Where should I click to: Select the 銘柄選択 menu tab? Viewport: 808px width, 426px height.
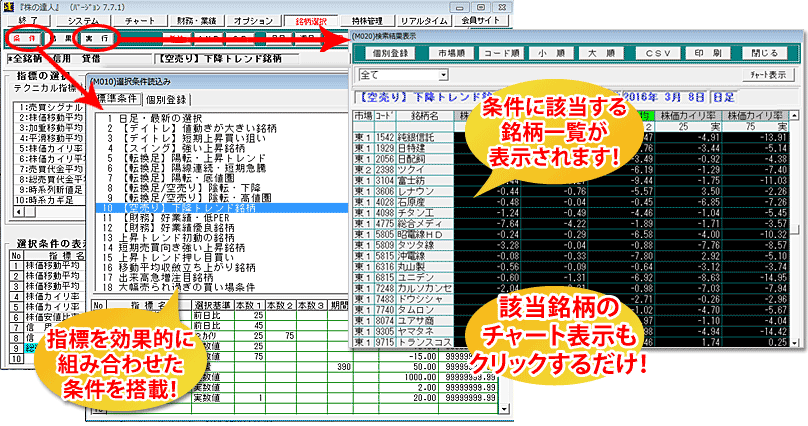click(311, 21)
